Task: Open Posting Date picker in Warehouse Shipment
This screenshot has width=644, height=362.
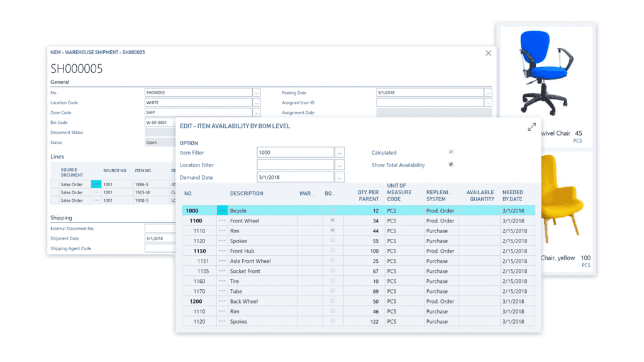Action: 488,93
